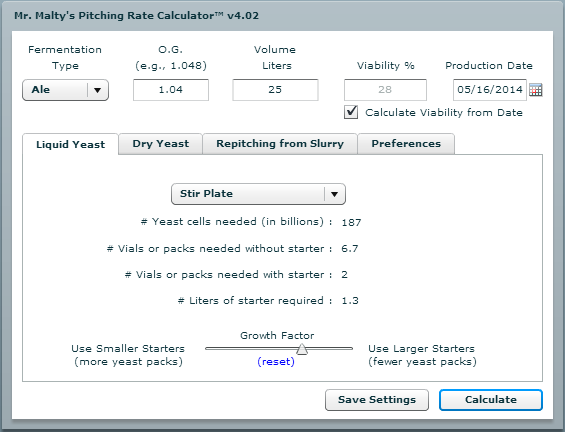Click the Production Date text field
The image size is (565, 432).
490,90
